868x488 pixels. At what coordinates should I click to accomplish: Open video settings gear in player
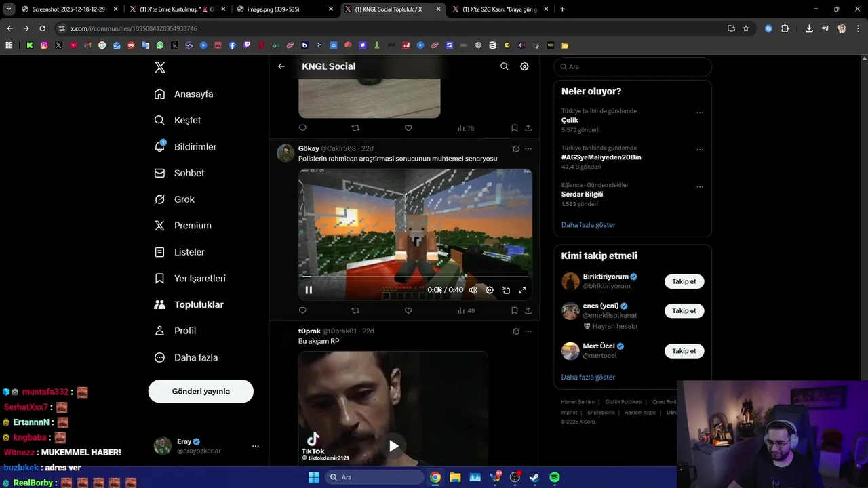490,290
